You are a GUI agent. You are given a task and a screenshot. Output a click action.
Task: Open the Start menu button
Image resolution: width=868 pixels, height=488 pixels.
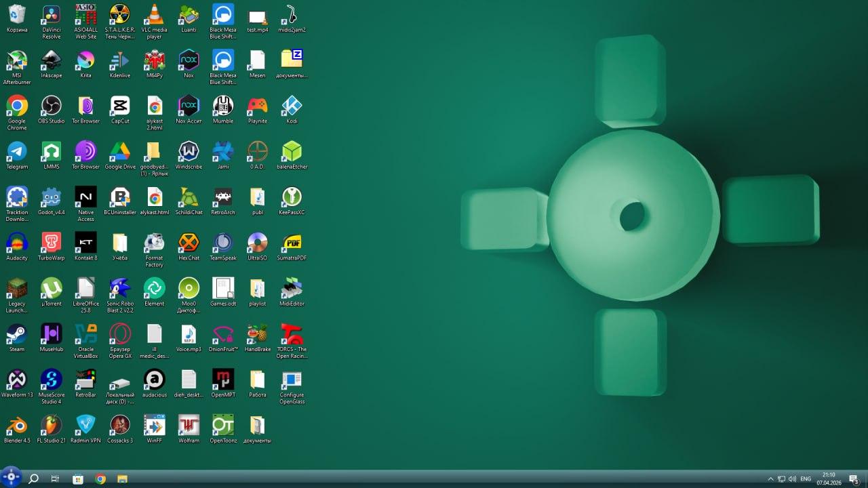pyautogui.click(x=11, y=476)
